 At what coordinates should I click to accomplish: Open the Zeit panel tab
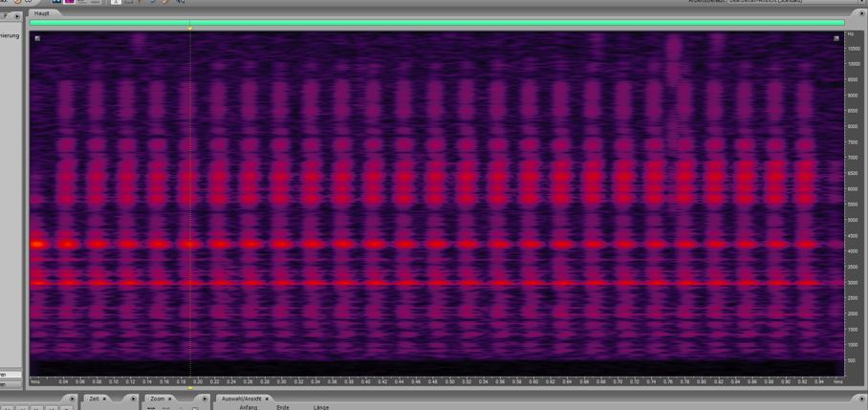94,399
